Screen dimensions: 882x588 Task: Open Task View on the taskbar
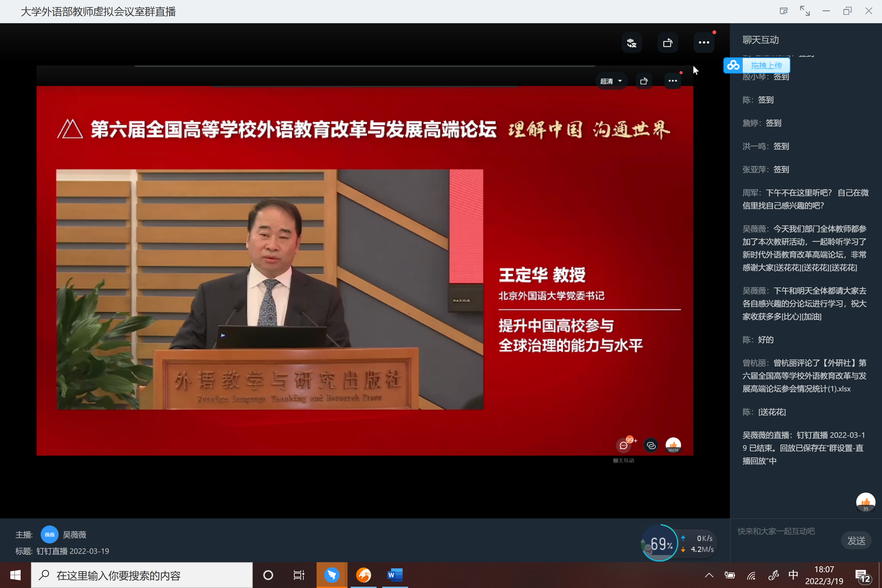click(x=299, y=575)
